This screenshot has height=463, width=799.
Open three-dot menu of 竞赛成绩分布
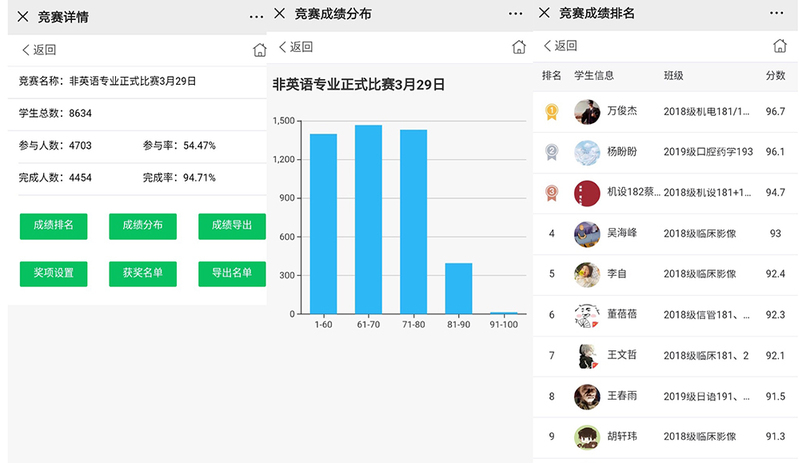tap(515, 14)
